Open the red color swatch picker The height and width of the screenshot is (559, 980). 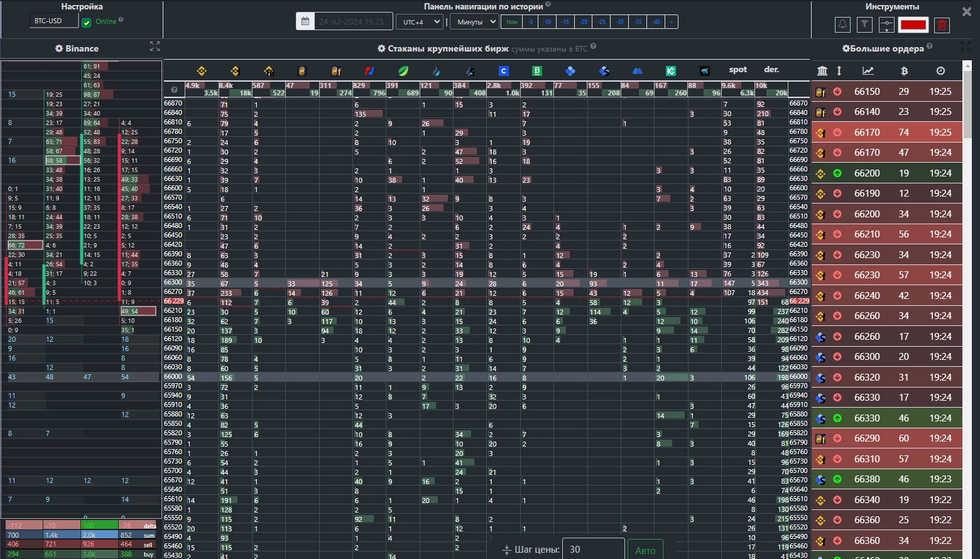click(913, 25)
